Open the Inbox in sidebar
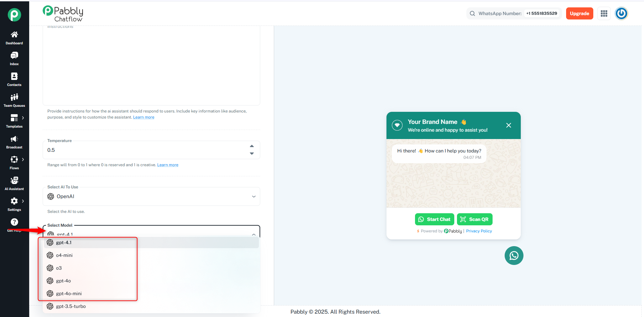The width and height of the screenshot is (644, 317). (x=14, y=59)
